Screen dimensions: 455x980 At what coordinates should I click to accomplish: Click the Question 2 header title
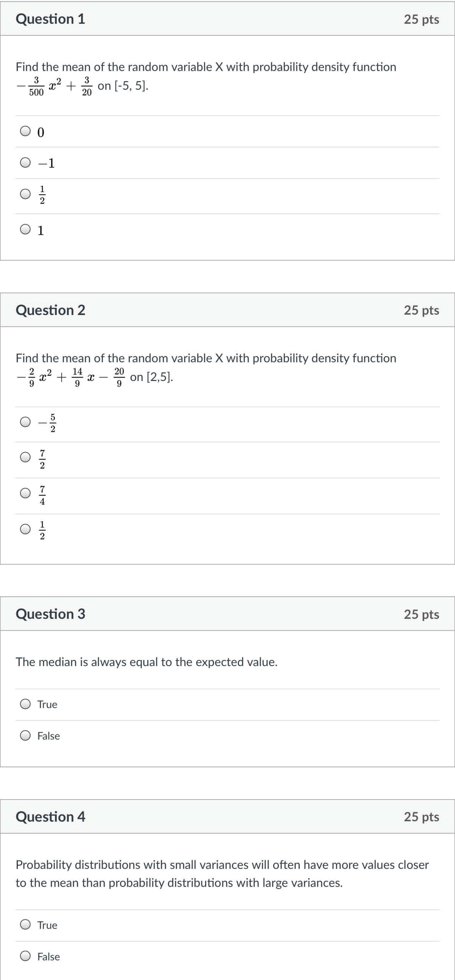50,310
